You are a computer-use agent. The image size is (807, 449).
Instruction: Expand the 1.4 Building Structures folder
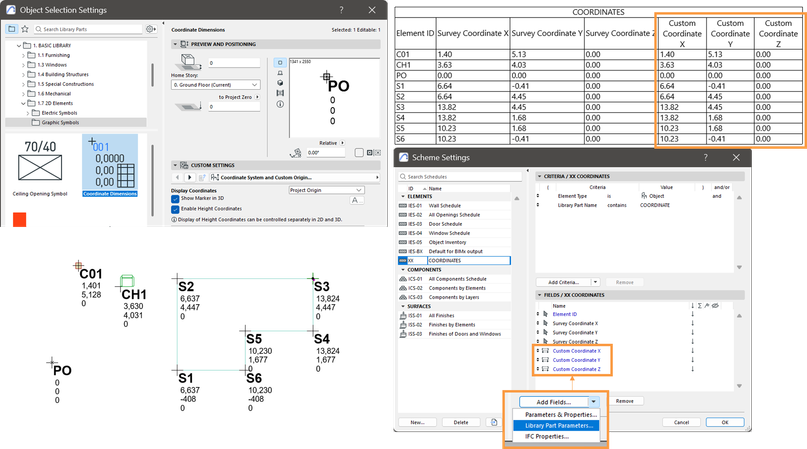(x=23, y=75)
